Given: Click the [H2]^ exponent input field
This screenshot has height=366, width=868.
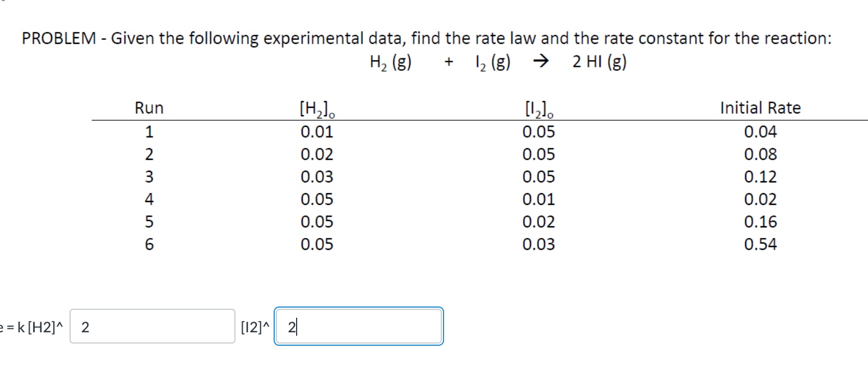Looking at the screenshot, I should coord(152,326).
